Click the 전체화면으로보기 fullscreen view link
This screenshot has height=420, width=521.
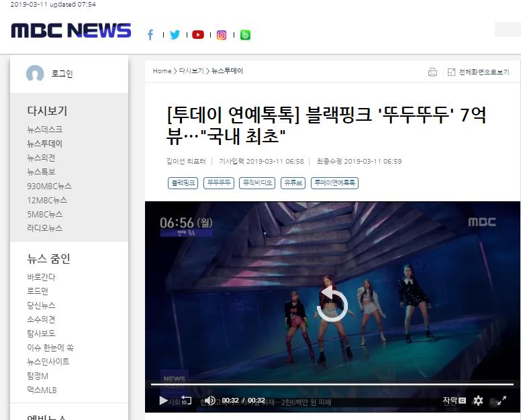coord(479,72)
